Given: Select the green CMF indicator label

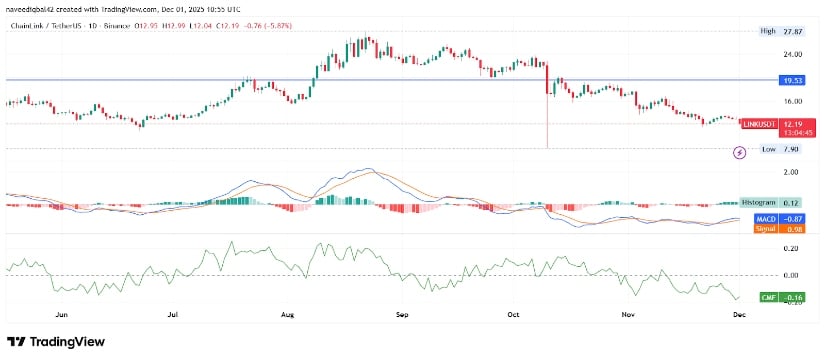Looking at the screenshot, I should click(x=769, y=298).
